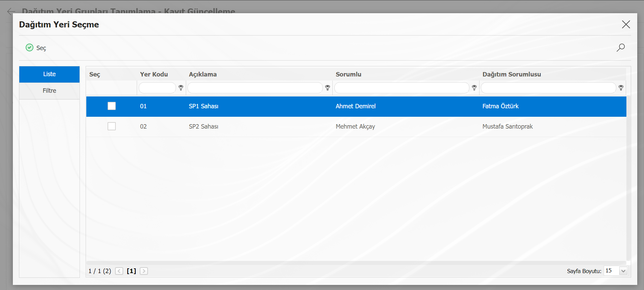The width and height of the screenshot is (644, 290).
Task: Click the green check Seç icon
Action: [x=29, y=47]
